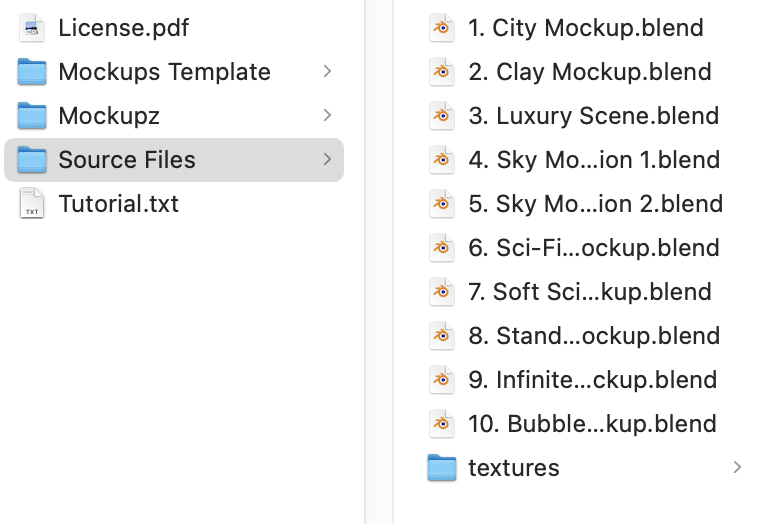Click the Blender icon beside 2. Clay Mockup.blend
The height and width of the screenshot is (524, 774).
(441, 72)
